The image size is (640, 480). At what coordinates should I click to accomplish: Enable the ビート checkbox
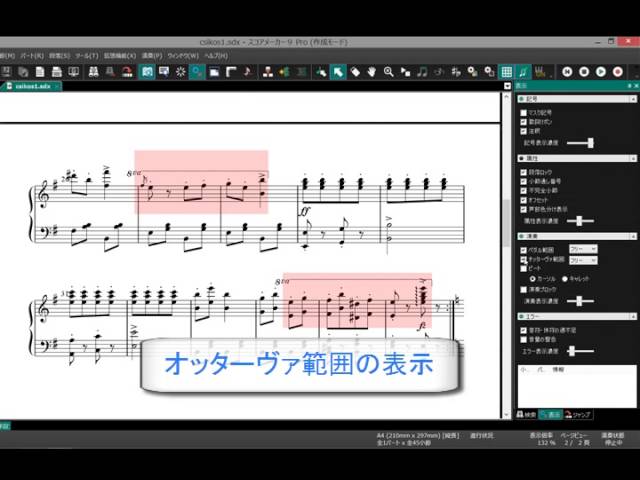(x=523, y=269)
